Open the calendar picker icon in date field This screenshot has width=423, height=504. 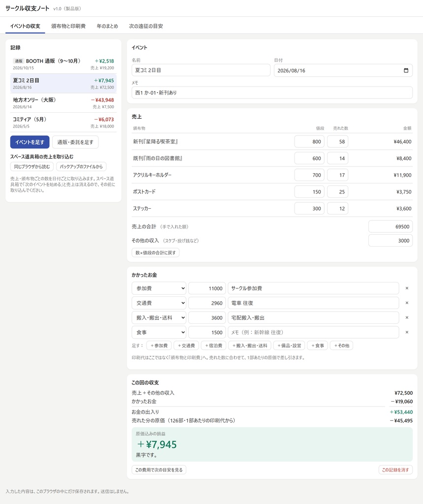click(x=406, y=70)
